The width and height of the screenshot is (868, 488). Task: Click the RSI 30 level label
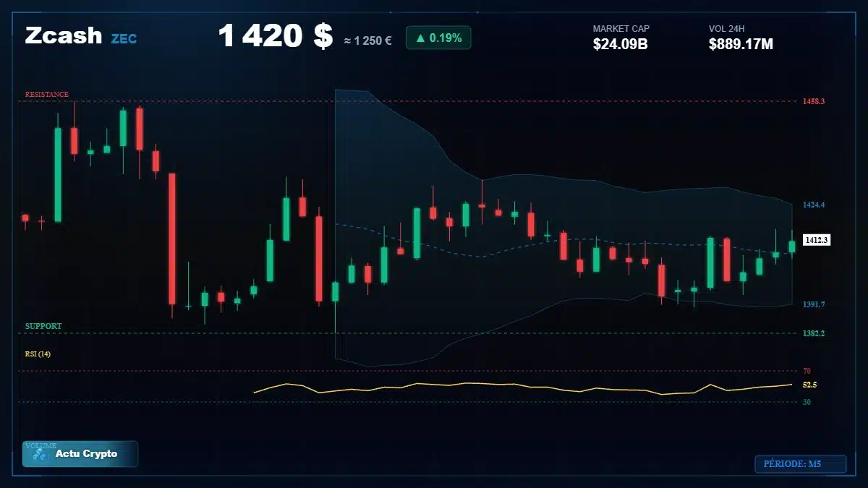(x=807, y=402)
